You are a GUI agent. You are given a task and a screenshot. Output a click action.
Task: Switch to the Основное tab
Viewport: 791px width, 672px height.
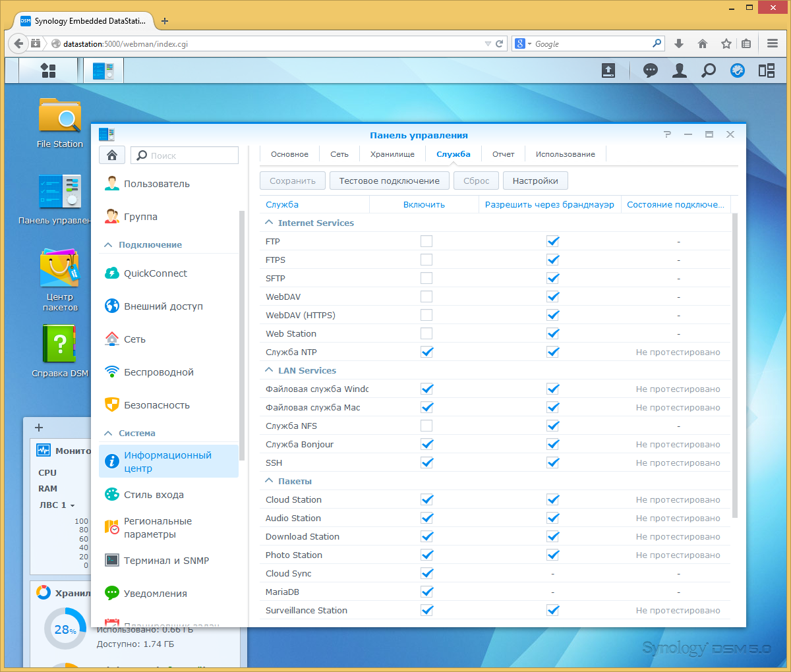289,154
